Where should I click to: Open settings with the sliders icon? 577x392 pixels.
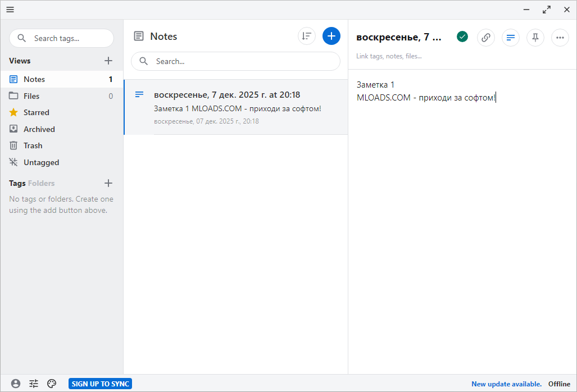click(33, 383)
